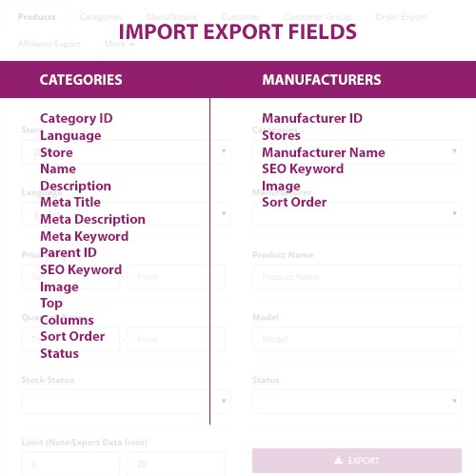The image size is (476, 476).
Task: Open the Order Export tab
Action: click(401, 17)
